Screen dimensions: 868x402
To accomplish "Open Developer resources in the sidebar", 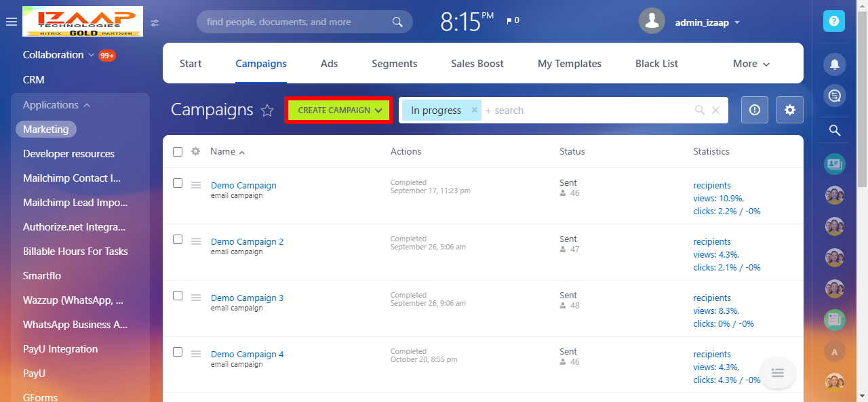I will pos(68,154).
